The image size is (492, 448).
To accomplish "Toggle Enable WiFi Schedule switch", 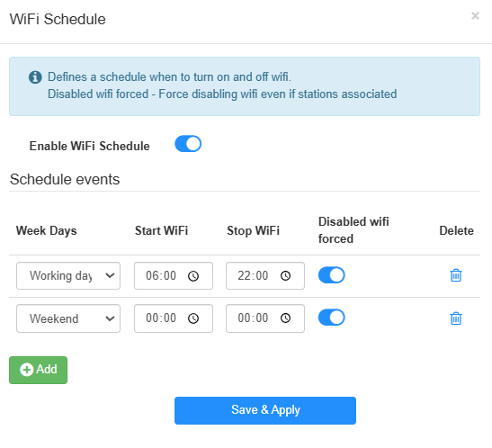I will coord(188,144).
